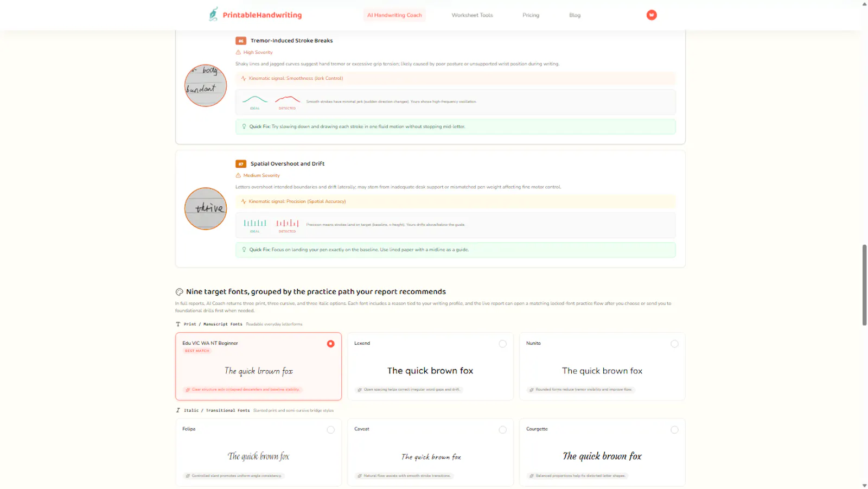Click the scrollbar up arrow
Screen dimensions: 868x489
[x=865, y=4]
